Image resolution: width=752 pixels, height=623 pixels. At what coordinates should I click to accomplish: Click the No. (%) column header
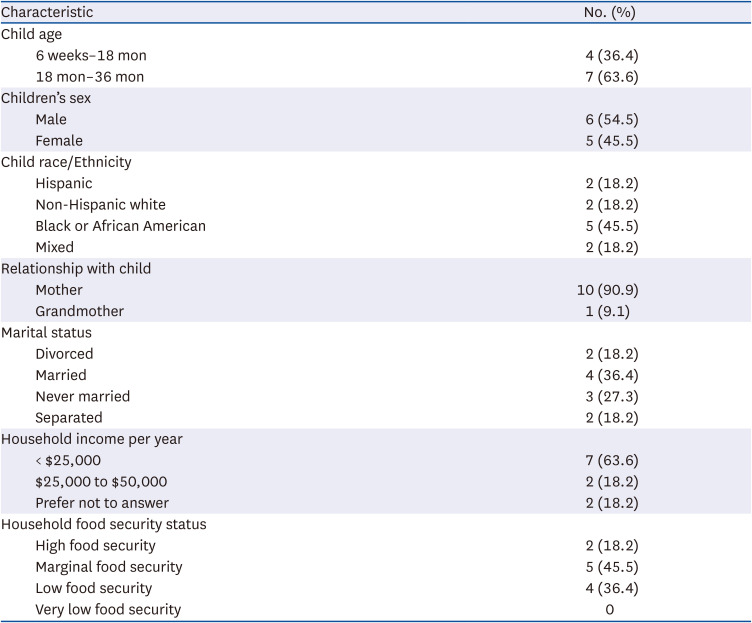[x=609, y=13]
